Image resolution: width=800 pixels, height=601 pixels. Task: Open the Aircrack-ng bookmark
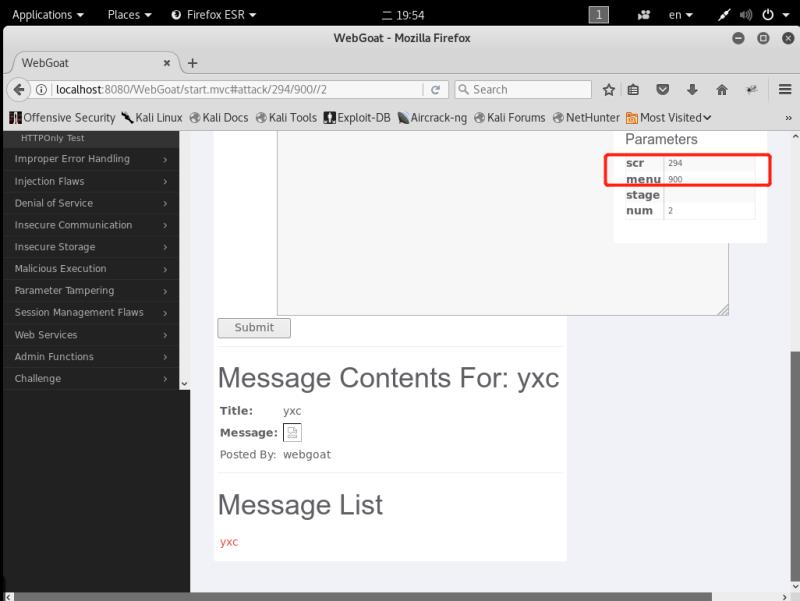432,118
